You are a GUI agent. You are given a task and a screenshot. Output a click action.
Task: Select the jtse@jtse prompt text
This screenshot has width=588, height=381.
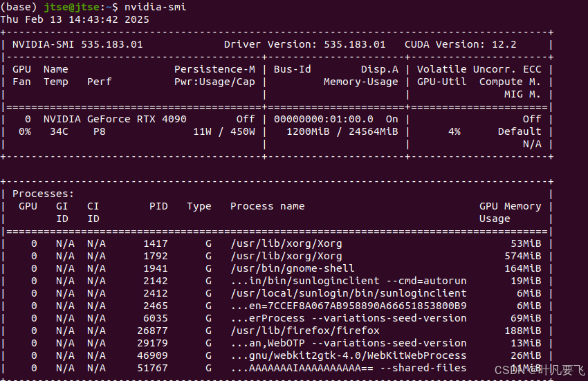point(71,7)
